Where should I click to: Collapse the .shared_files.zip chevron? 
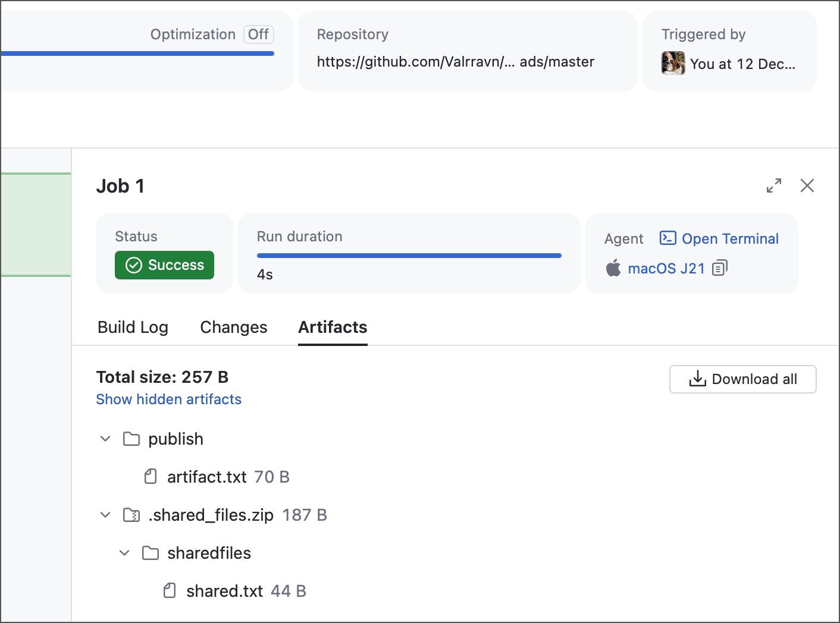[105, 515]
